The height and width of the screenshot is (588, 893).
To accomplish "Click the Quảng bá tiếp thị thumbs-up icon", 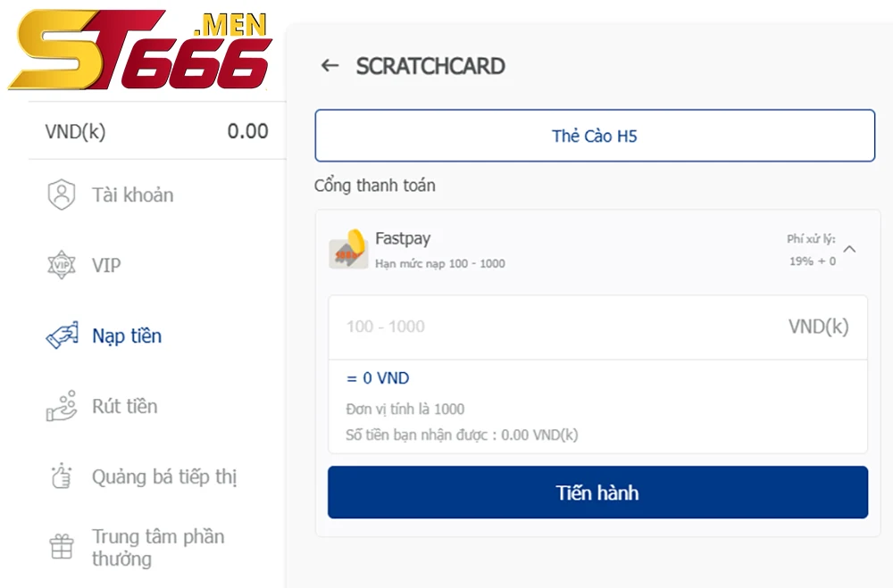I will 62,476.
